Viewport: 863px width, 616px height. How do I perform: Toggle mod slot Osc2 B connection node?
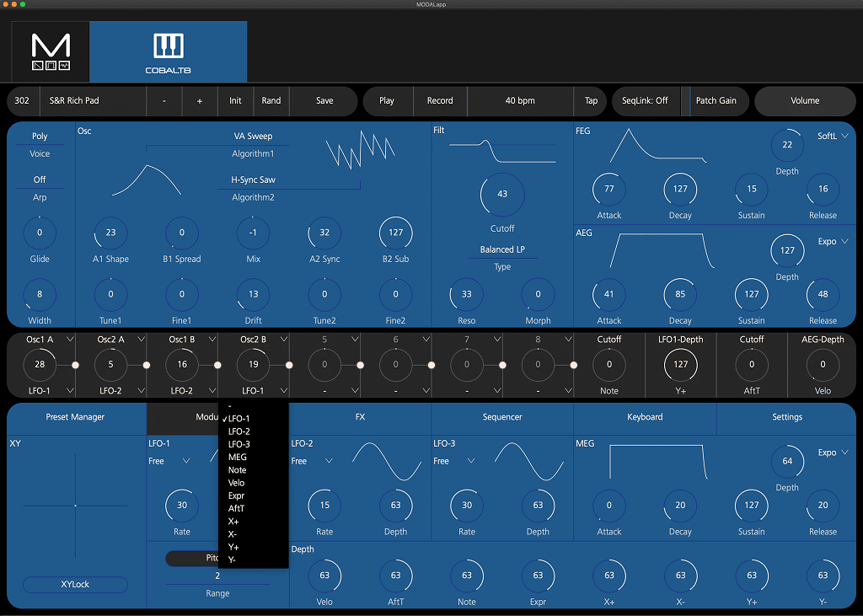point(289,365)
